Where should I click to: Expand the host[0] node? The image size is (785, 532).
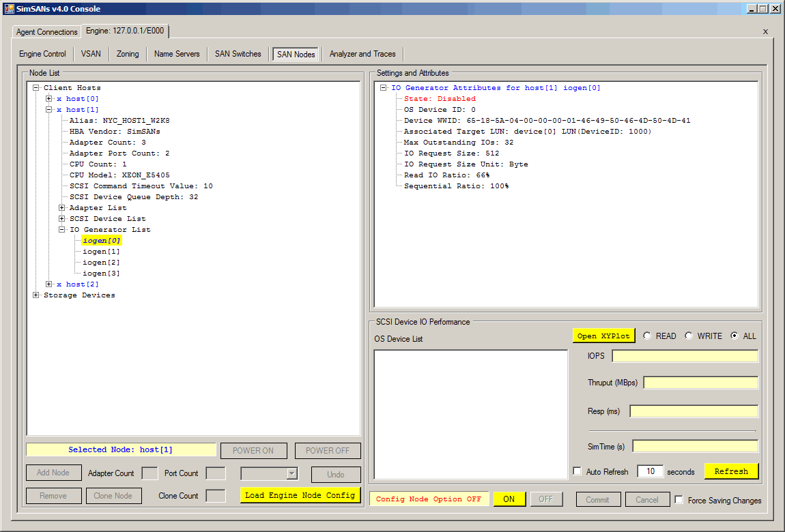tap(49, 99)
